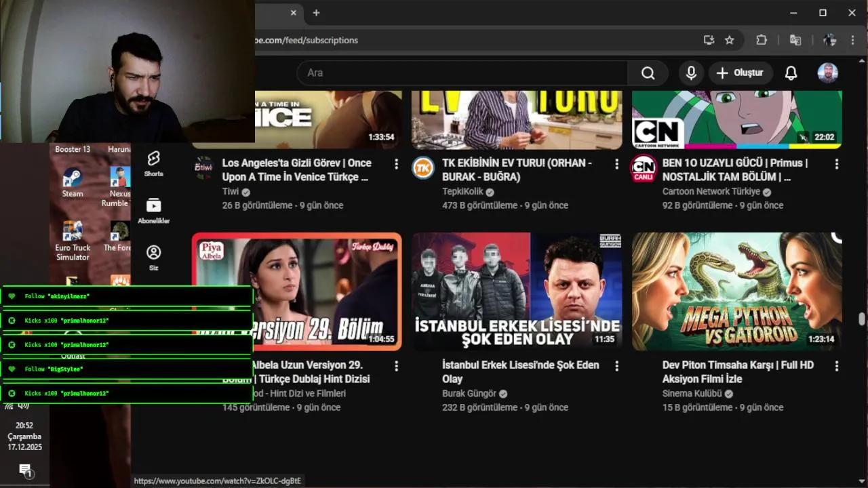Open Chrome profile avatar
The height and width of the screenshot is (488, 868).
click(x=829, y=40)
